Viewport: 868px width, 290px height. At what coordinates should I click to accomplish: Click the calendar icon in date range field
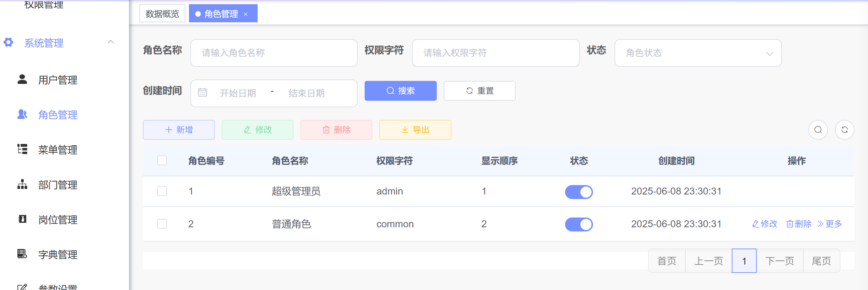tap(203, 93)
